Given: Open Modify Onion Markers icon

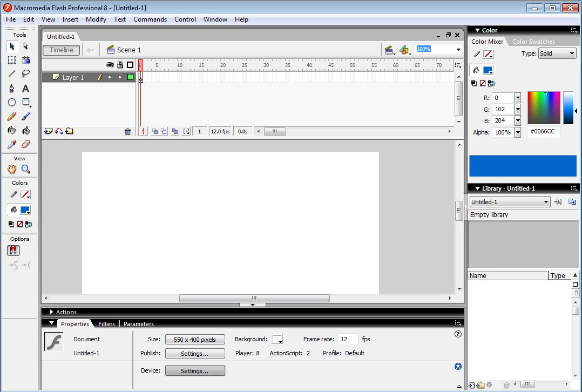Looking at the screenshot, I should click(x=186, y=131).
